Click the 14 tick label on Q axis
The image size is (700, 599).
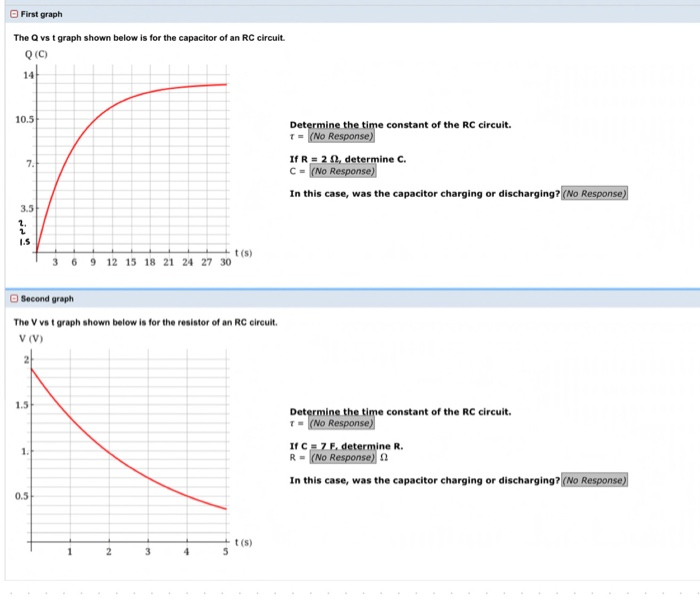(28, 75)
